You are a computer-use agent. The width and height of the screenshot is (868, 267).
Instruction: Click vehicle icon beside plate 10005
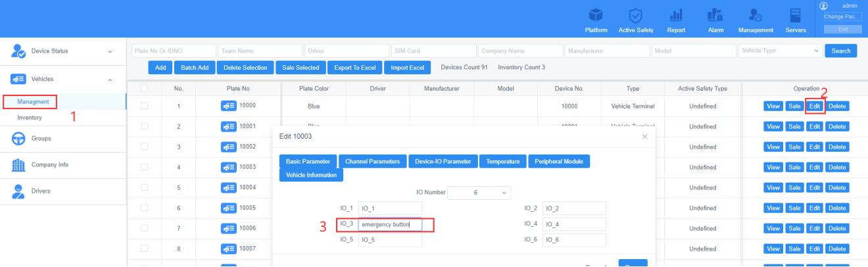(228, 208)
